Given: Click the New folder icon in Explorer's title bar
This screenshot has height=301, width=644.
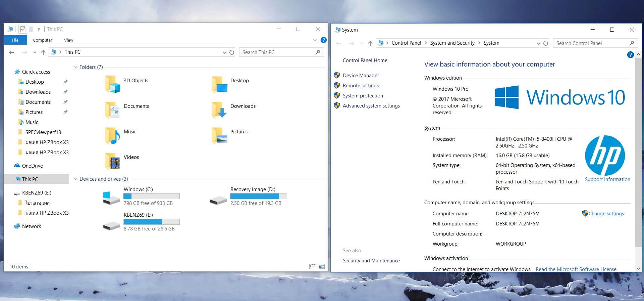Looking at the screenshot, I should tap(31, 29).
